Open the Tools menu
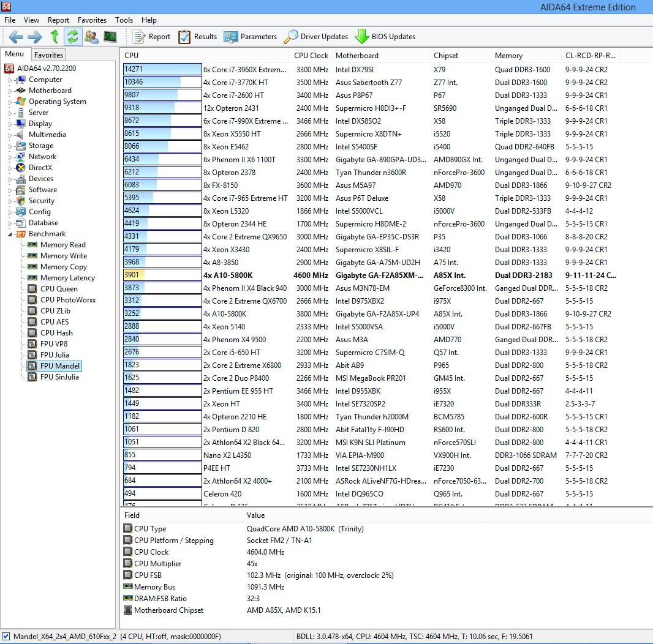The image size is (653, 644). click(124, 20)
